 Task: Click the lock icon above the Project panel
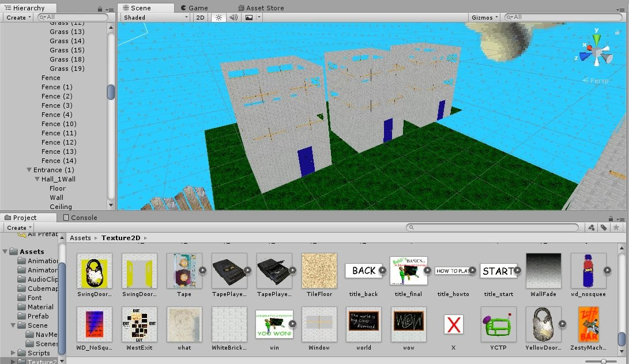[610, 218]
